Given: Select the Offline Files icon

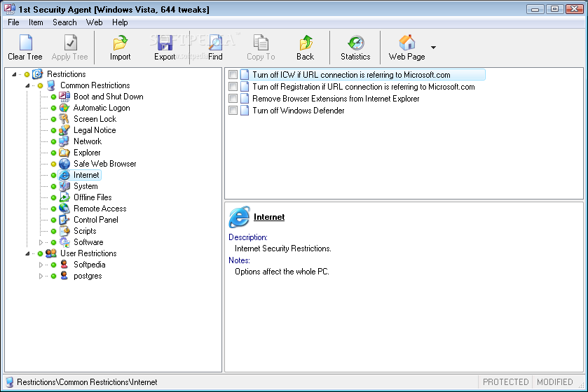Looking at the screenshot, I should [64, 197].
